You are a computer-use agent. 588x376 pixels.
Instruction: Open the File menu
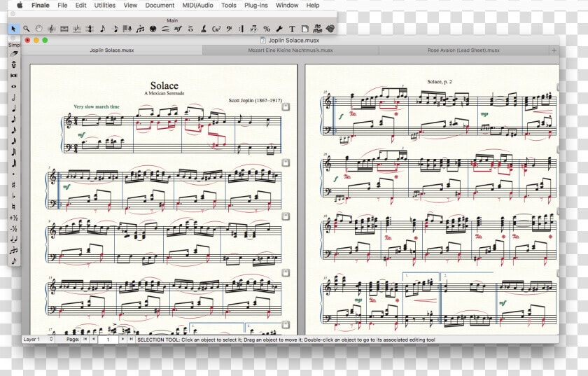[62, 6]
